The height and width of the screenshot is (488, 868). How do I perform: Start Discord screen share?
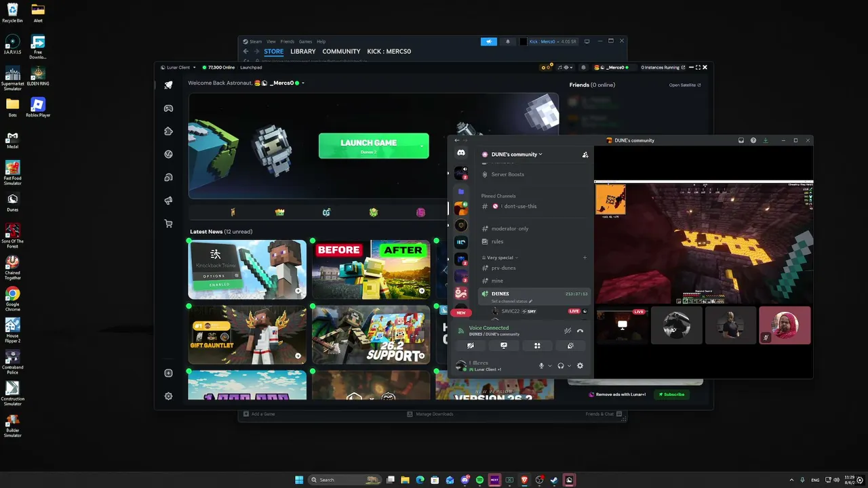504,346
